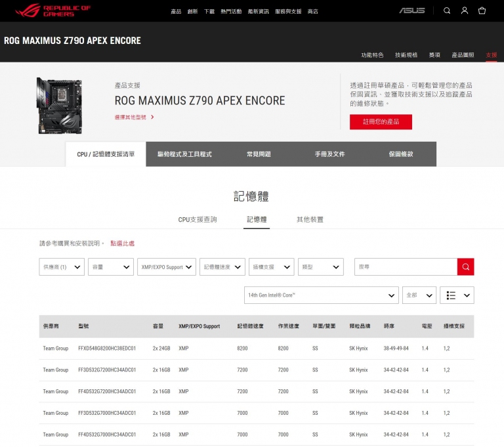Open 最新資訊 in top navigation
The width and height of the screenshot is (504, 447).
tap(259, 12)
